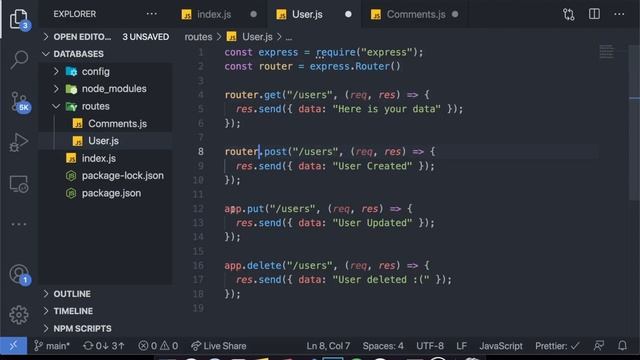Change file encoding UTF-8
The height and width of the screenshot is (360, 640).
[430, 346]
